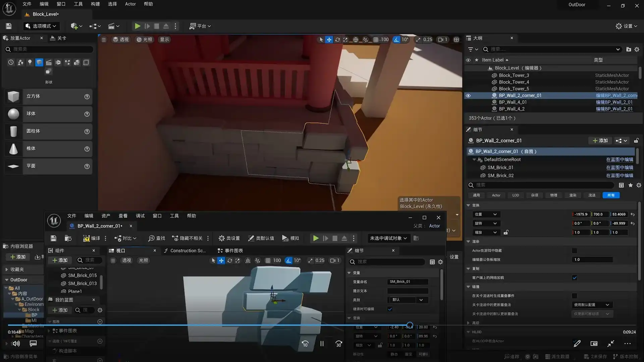Screen dimensions: 644x362
Task: Toggle visibility eye for BP_Wall_2_corner_01
Action: click(468, 96)
